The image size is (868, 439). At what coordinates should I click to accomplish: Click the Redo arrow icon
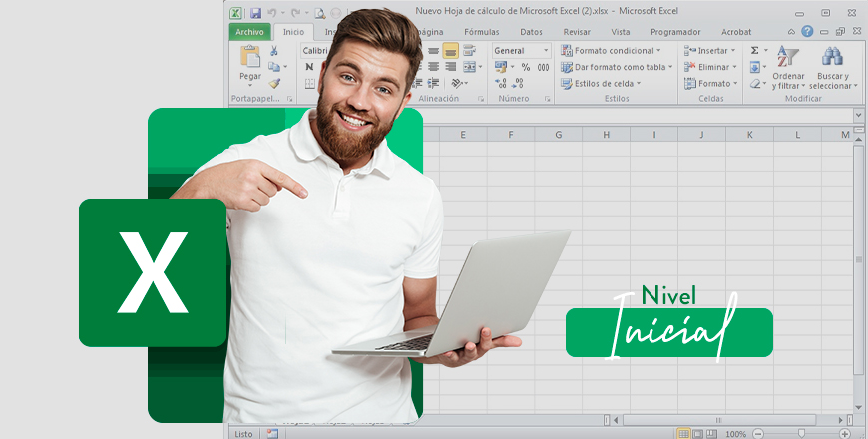point(295,13)
